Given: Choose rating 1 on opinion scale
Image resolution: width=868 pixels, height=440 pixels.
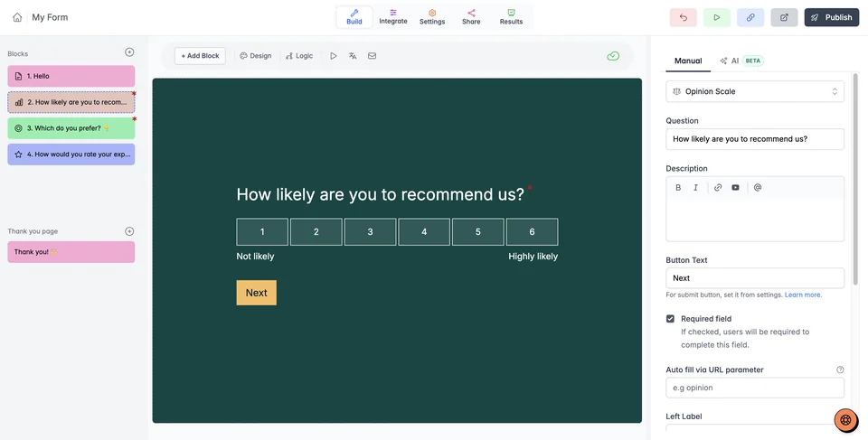Looking at the screenshot, I should 262,232.
